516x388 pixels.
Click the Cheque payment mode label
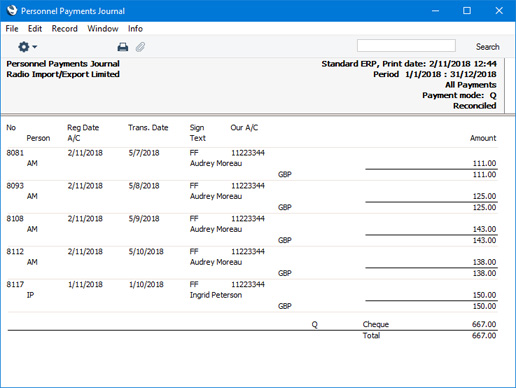pyautogui.click(x=376, y=324)
